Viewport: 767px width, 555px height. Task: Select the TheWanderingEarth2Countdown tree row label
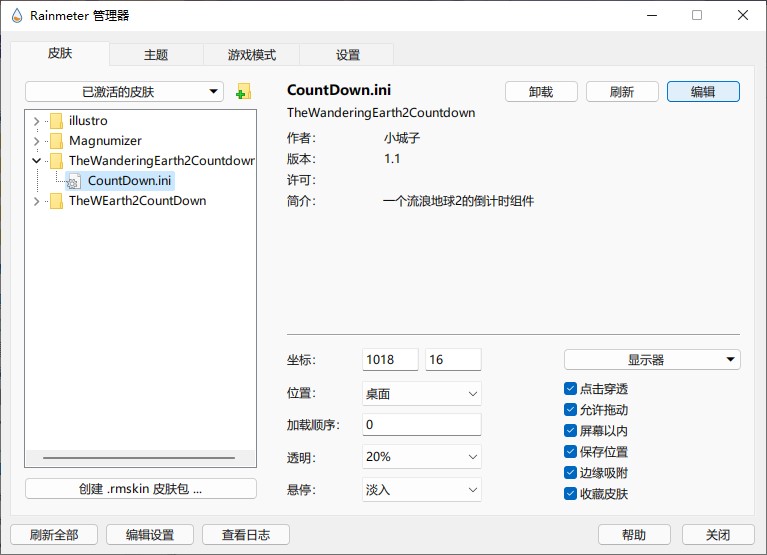pos(161,161)
